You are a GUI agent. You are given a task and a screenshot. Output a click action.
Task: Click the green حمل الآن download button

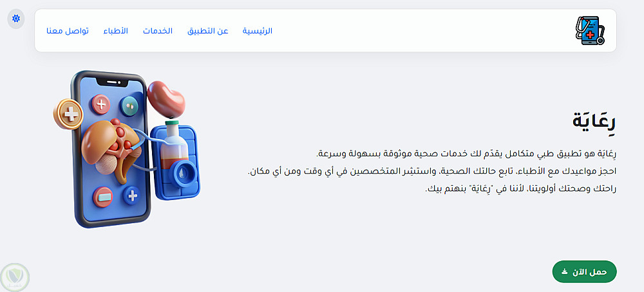coord(585,271)
